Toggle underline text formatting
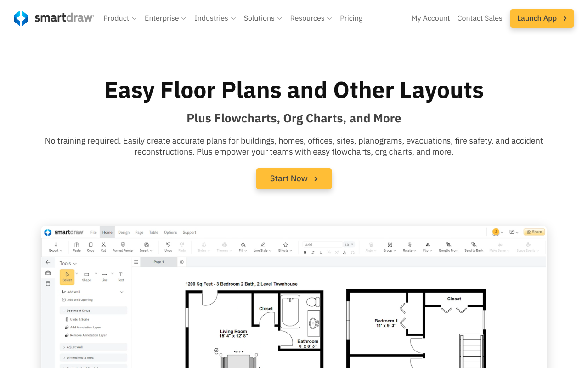Image resolution: width=588 pixels, height=368 pixels. [321, 253]
